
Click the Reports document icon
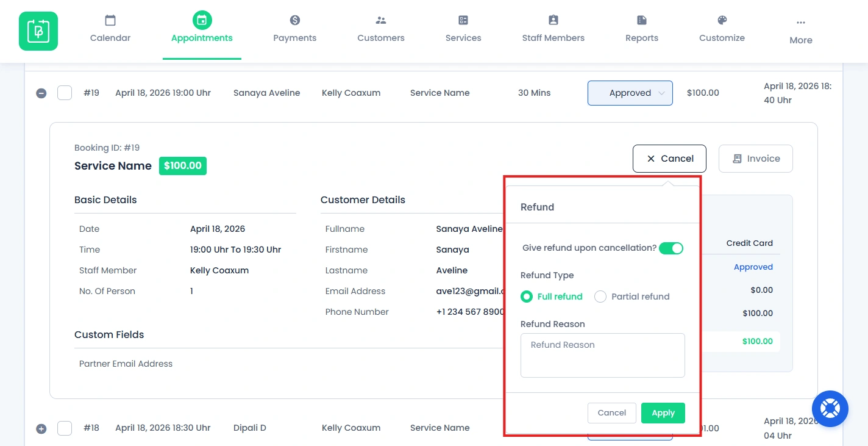tap(642, 20)
